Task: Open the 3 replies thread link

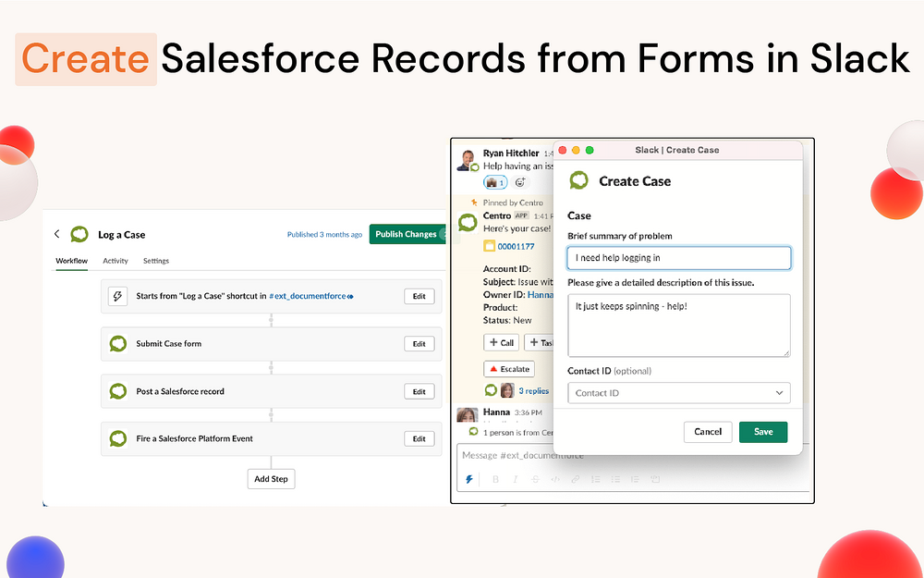Action: pos(534,390)
